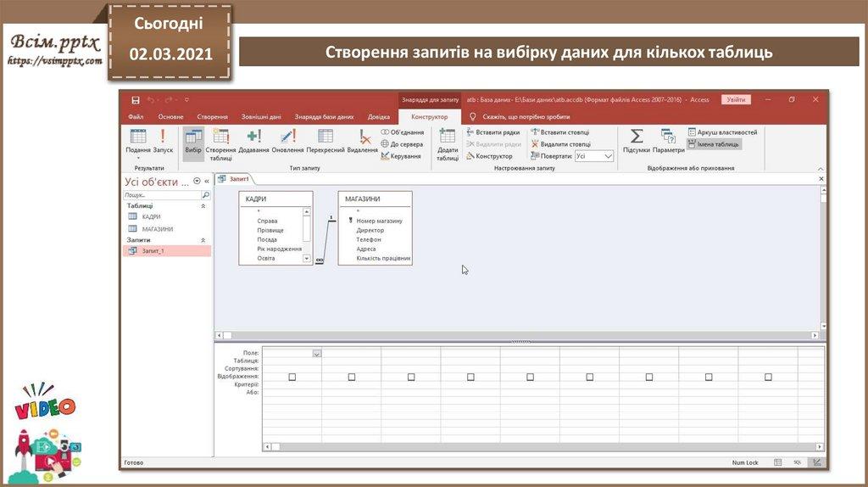Click the Перехресний crosstab query icon
The width and height of the screenshot is (868, 487).
(325, 138)
